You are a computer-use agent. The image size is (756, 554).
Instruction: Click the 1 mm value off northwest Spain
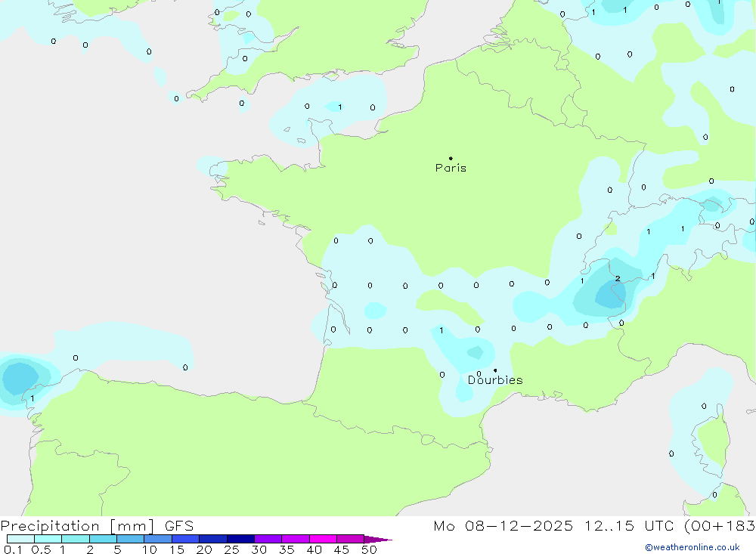pos(33,398)
